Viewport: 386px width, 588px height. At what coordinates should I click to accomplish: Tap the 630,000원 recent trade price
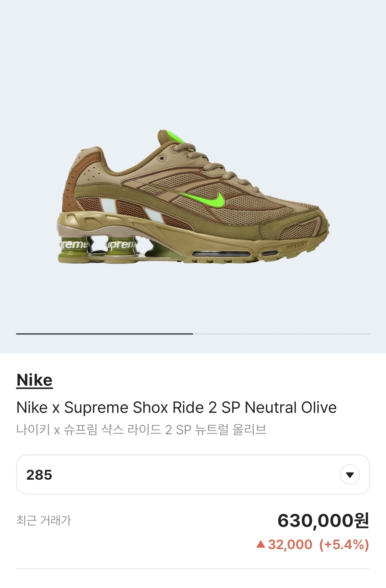tap(323, 520)
